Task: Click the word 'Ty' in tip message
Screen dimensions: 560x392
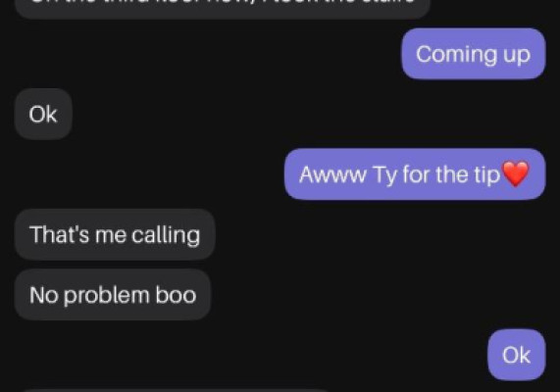Action: click(x=384, y=175)
